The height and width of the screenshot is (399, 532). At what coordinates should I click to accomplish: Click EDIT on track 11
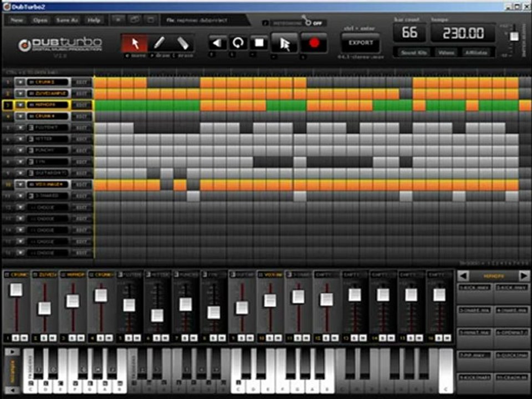(81, 196)
